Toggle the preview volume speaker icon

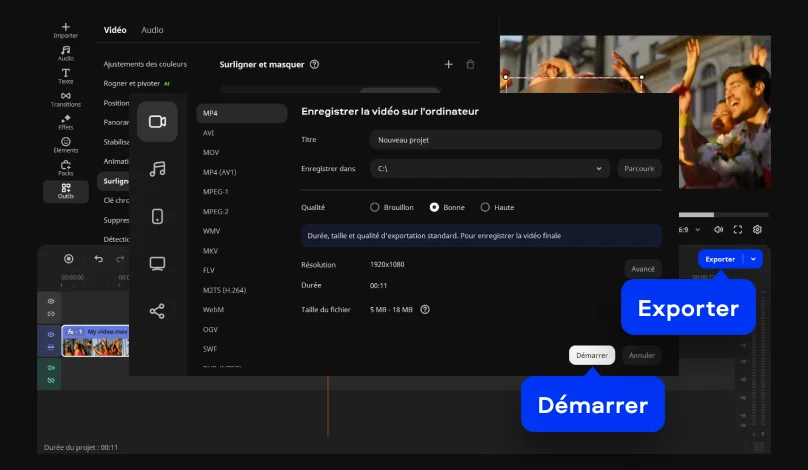click(718, 230)
